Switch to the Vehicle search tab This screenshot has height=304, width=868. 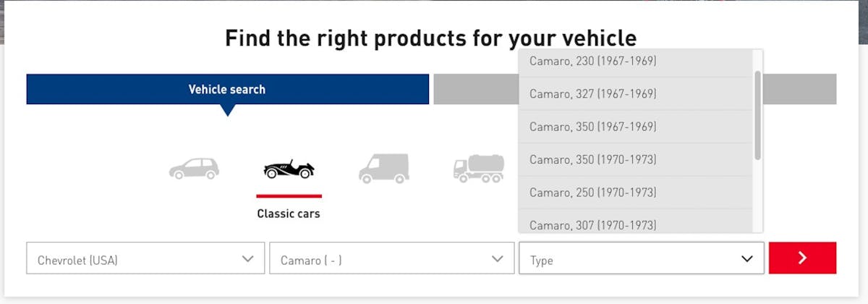coord(227,89)
